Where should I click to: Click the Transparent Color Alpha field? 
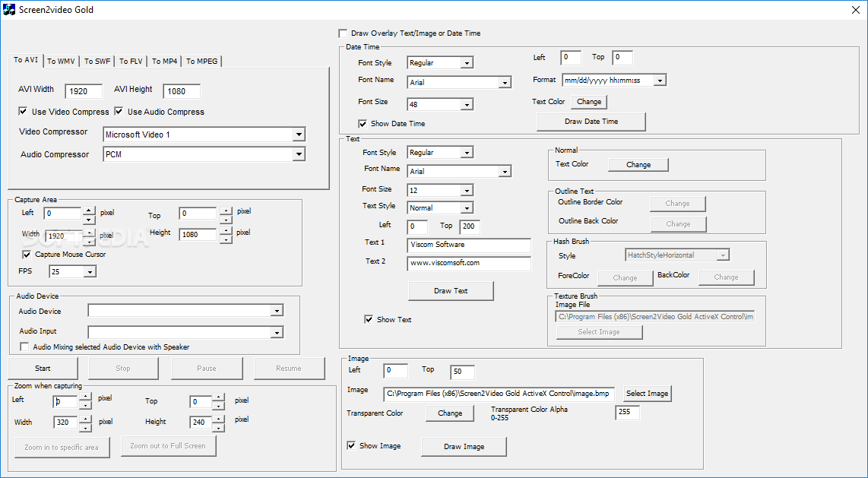click(627, 412)
